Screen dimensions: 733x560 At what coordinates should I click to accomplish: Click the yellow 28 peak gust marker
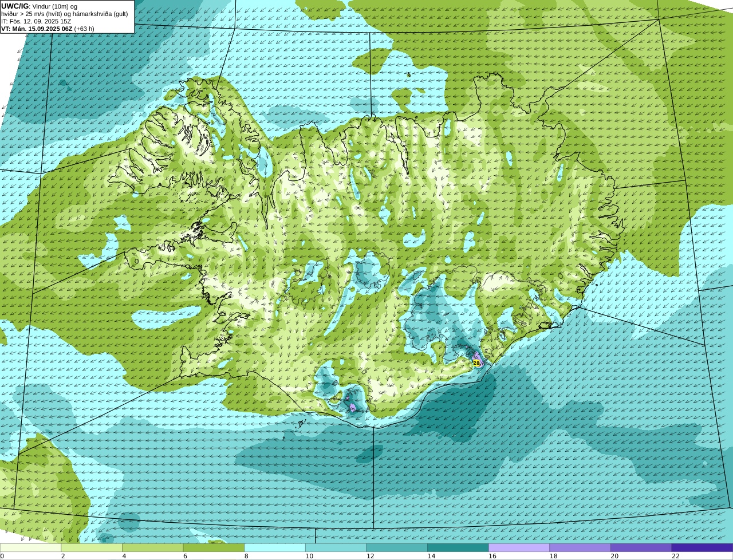click(x=476, y=363)
